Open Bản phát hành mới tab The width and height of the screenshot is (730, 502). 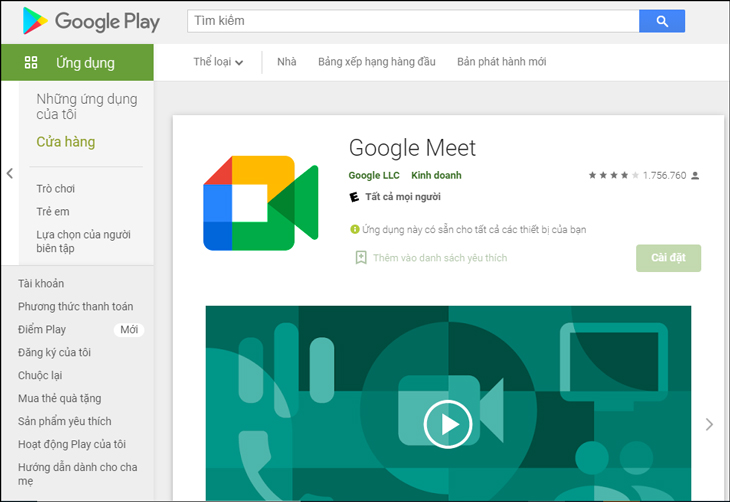(x=501, y=62)
